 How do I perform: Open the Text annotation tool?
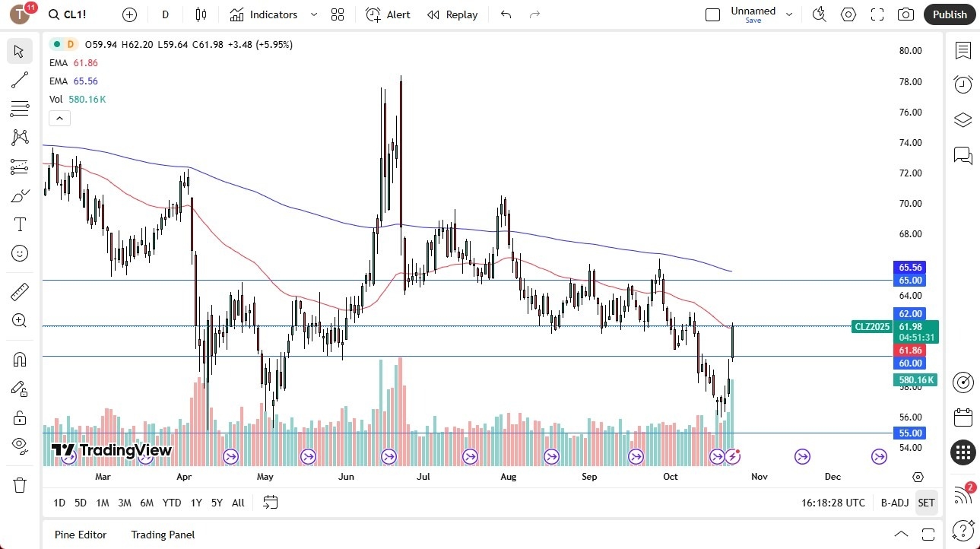[19, 224]
